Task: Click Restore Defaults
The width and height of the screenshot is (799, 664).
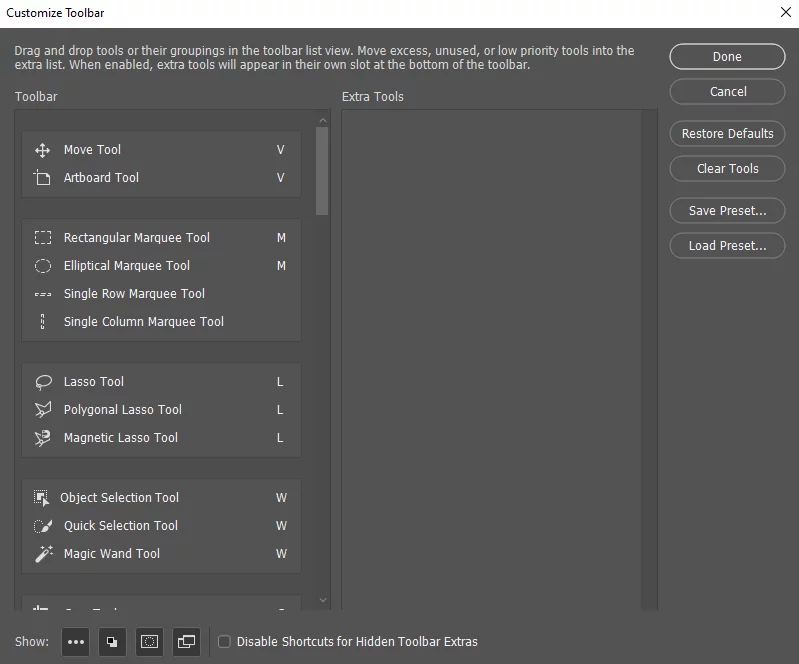Action: (727, 134)
